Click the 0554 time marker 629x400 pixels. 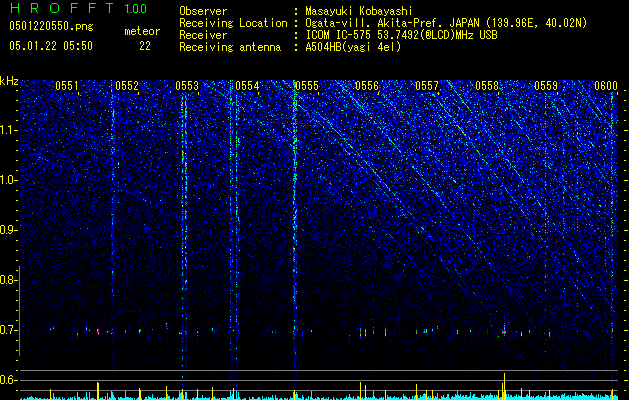[247, 85]
